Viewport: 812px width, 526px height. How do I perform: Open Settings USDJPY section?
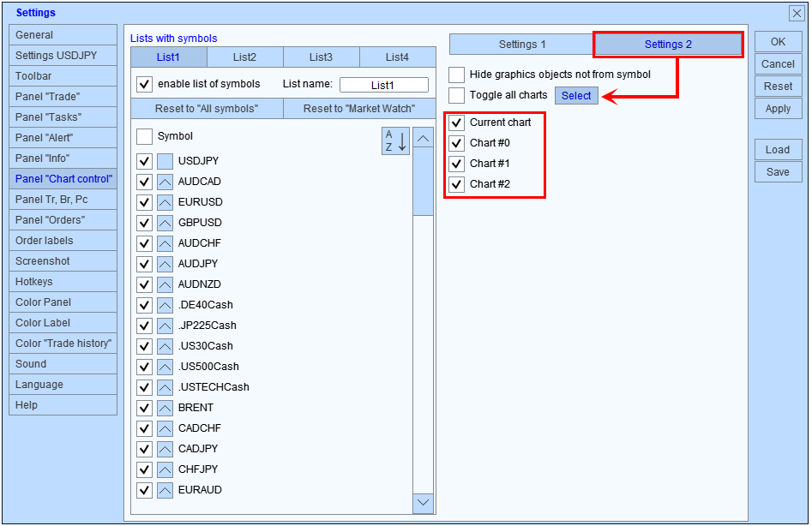[63, 56]
